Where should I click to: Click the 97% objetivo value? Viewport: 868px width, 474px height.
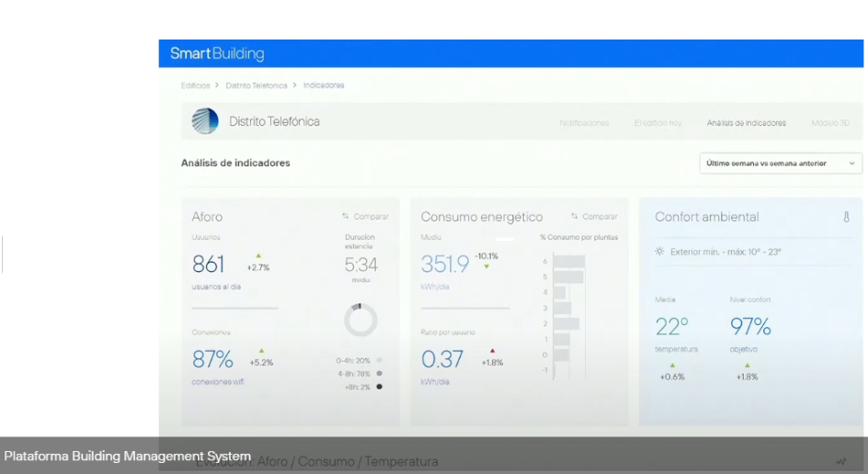750,326
